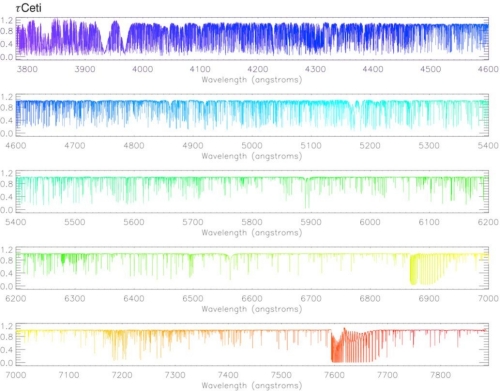This screenshot has height=391, width=500.
Task: Select the 6300 wavelength tick label
Action: pos(75,298)
